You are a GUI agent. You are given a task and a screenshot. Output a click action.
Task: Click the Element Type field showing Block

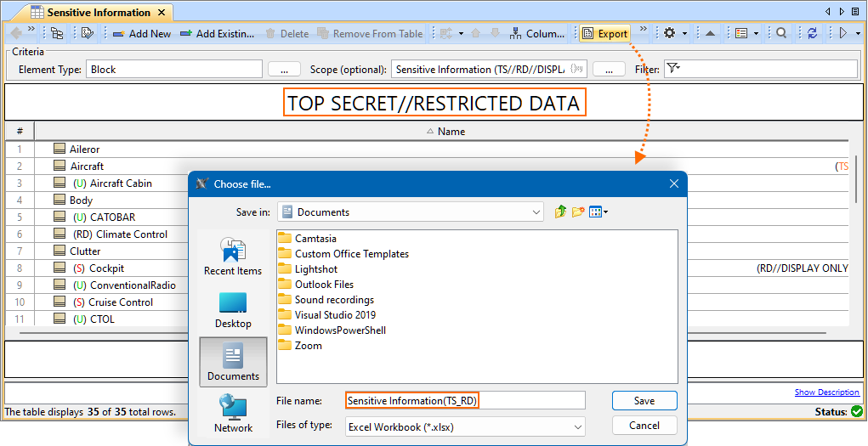[x=173, y=69]
